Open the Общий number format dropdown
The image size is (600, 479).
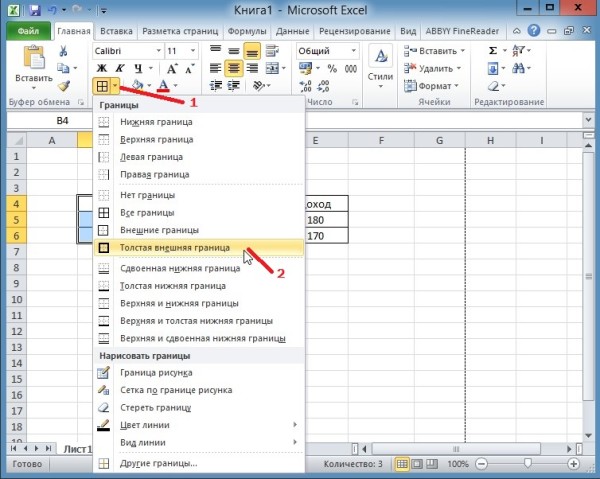pos(354,51)
